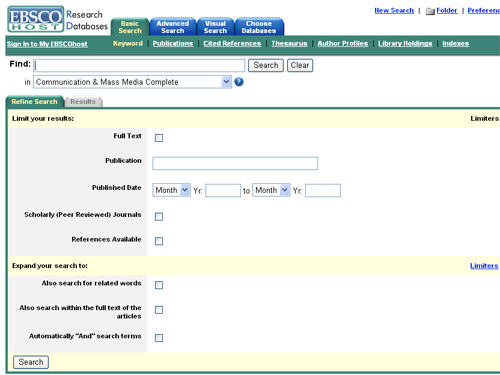Screen dimensions: 500x375
Task: Start a New Search from top links
Action: click(x=394, y=11)
